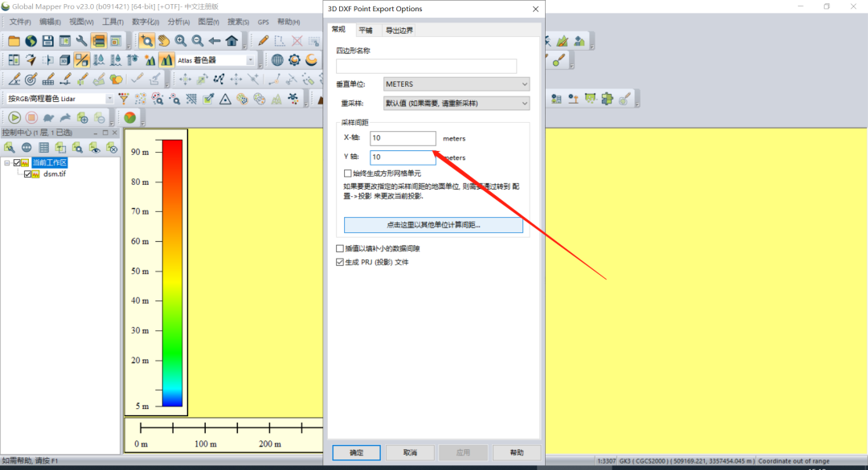Click the green play button icon
Viewport: 868px width, 470px height.
[x=14, y=117]
